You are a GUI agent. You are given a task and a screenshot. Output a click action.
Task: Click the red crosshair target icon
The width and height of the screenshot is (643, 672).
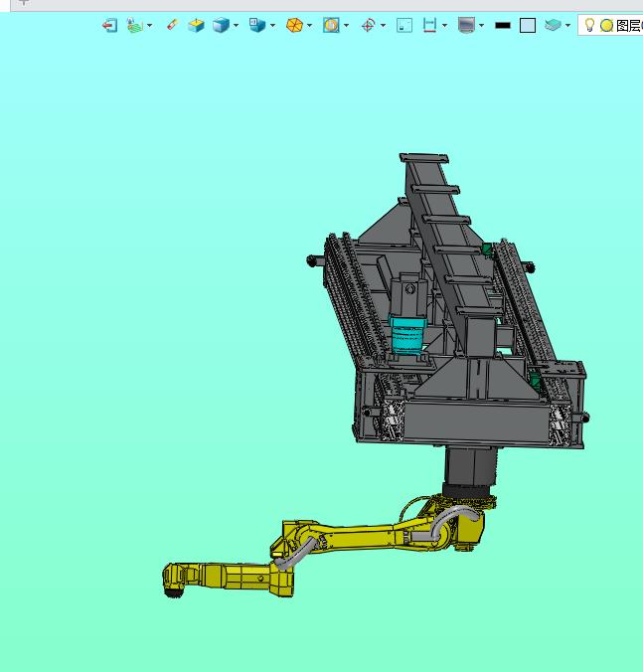pyautogui.click(x=368, y=25)
